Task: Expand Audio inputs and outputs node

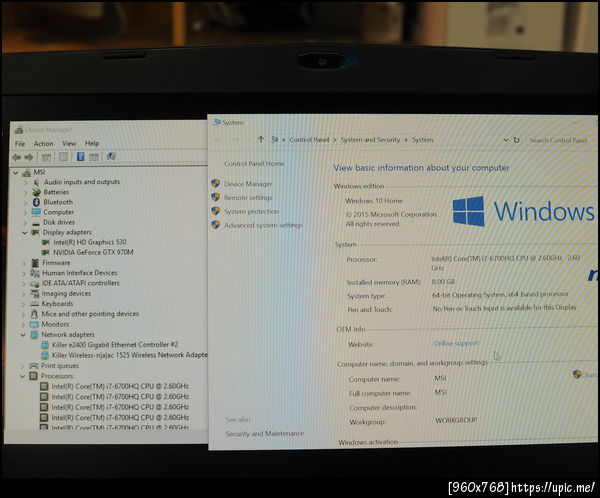Action: [26, 183]
